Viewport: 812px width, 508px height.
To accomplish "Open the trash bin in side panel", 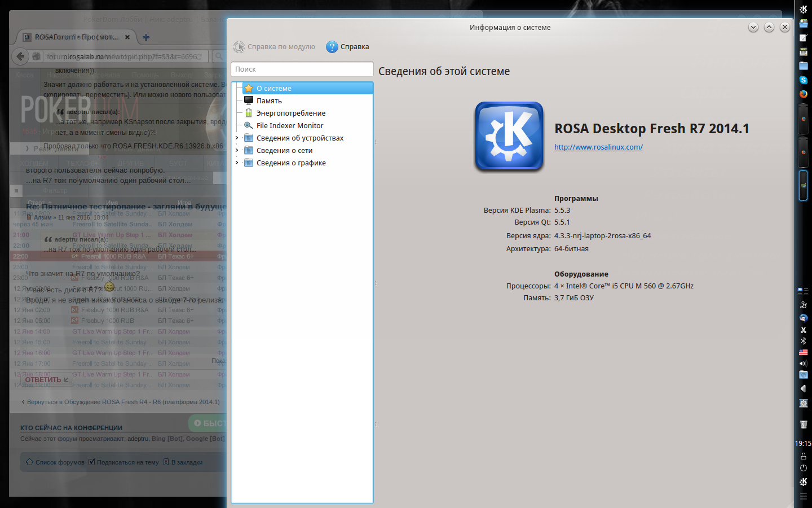I will pyautogui.click(x=804, y=424).
